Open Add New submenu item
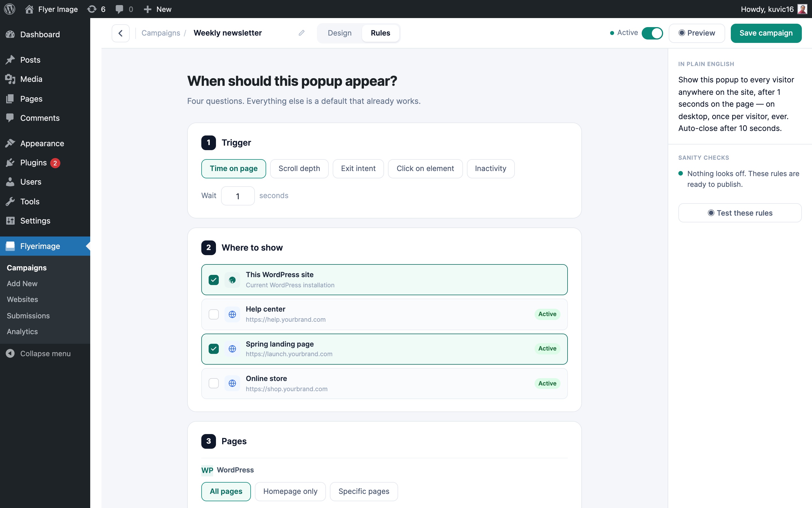This screenshot has height=508, width=812. click(22, 284)
